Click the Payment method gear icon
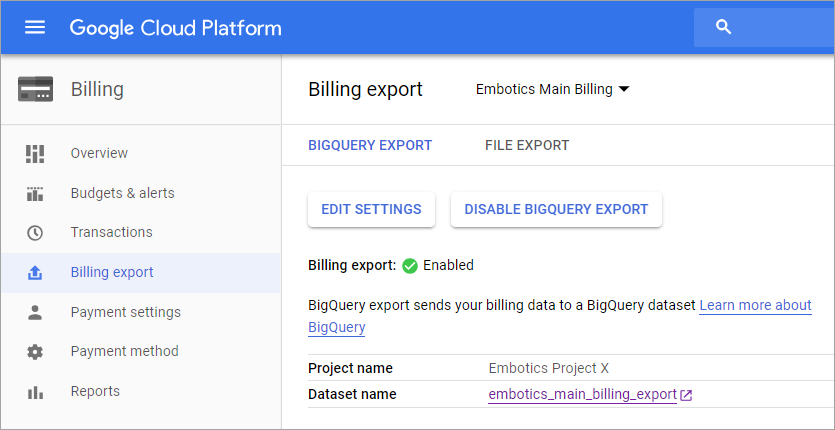835x430 pixels. 35,352
